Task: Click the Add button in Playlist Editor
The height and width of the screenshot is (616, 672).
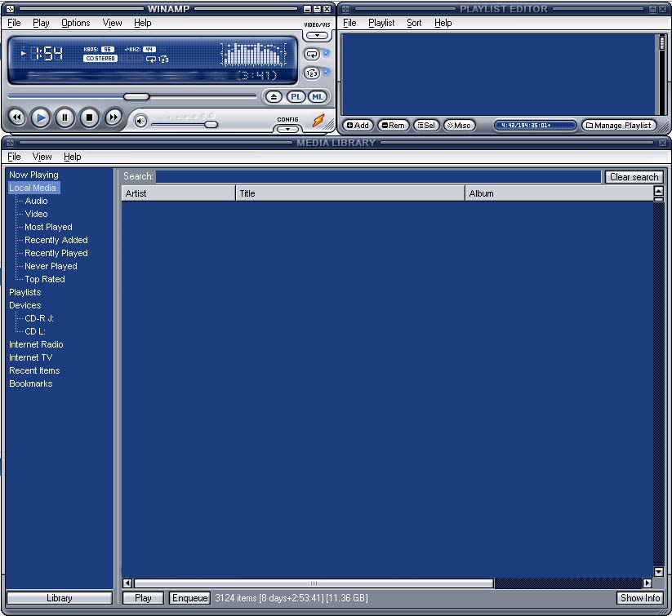Action: click(358, 125)
